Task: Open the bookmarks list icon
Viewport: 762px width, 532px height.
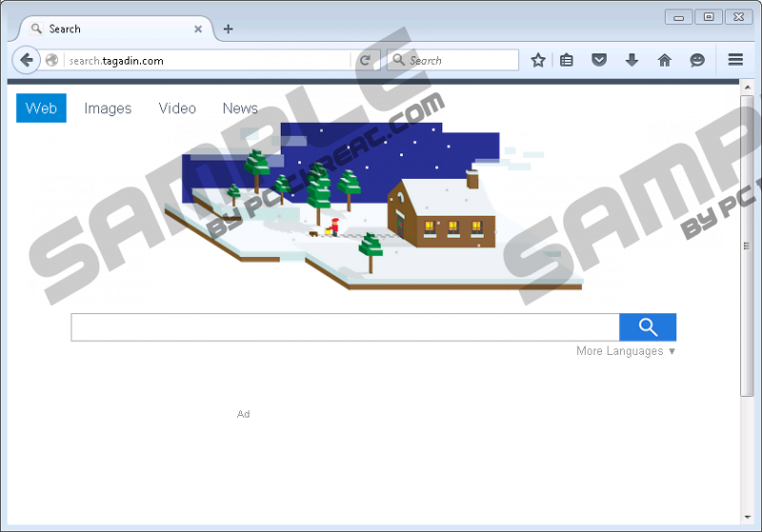Action: [567, 60]
